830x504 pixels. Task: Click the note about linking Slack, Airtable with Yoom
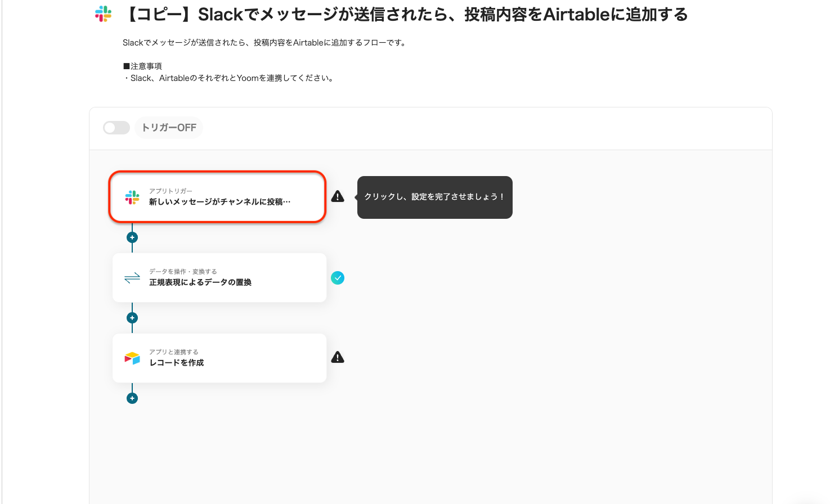tap(230, 78)
